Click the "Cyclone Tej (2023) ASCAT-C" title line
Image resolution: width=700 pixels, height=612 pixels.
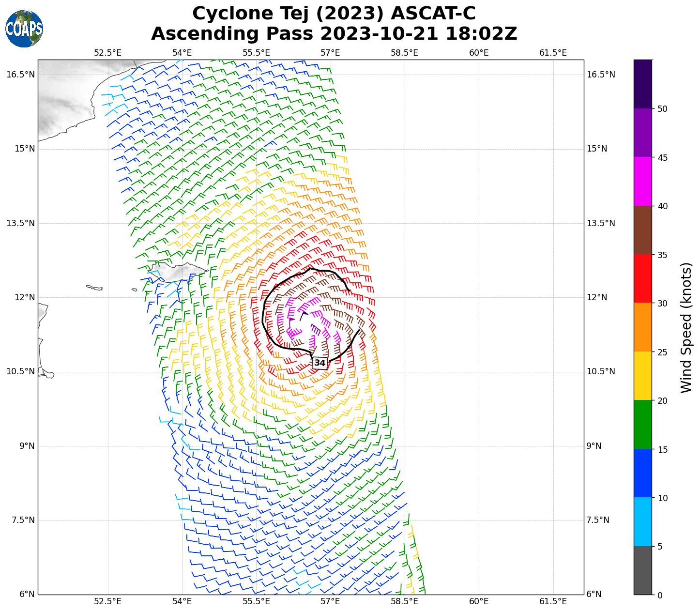[x=334, y=14]
